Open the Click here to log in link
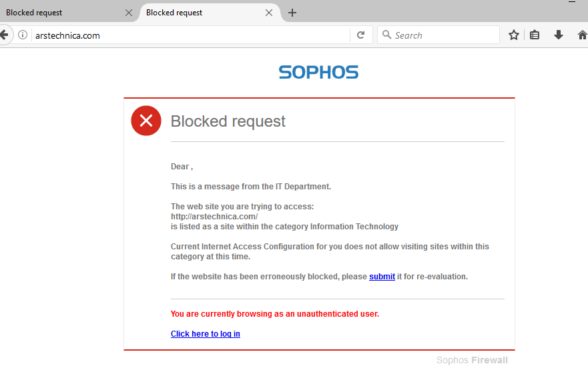The height and width of the screenshot is (374, 588). click(x=206, y=334)
